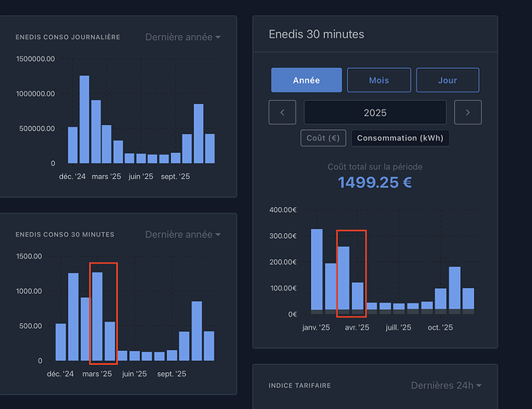Click the Coût total sur la période label
This screenshot has height=409, width=532.
pyautogui.click(x=375, y=167)
